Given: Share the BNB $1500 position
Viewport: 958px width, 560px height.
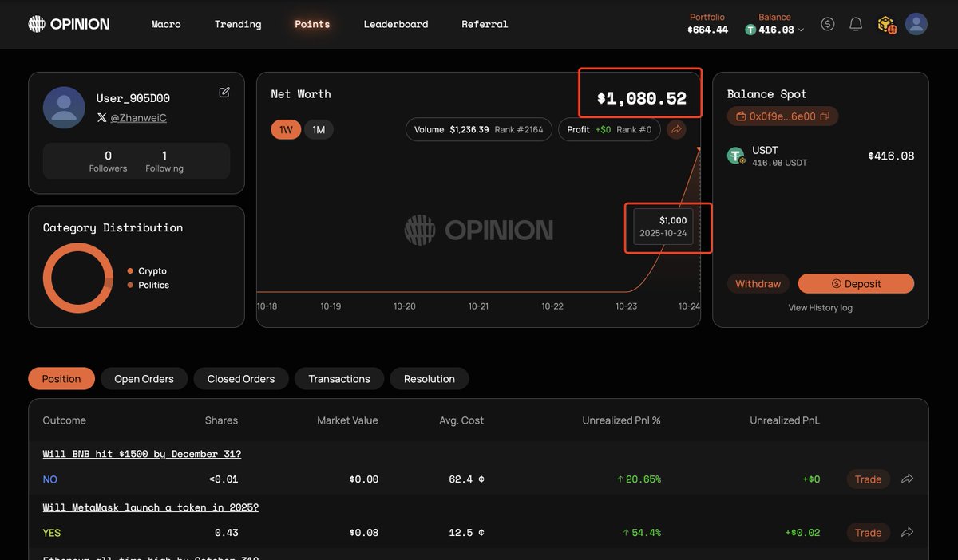Looking at the screenshot, I should [907, 479].
